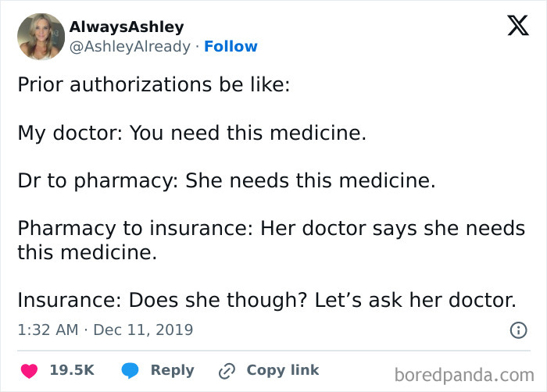Viewport: 547px width, 392px height.
Task: Click the "Insurance: Does she though?" line
Action: tap(266, 299)
